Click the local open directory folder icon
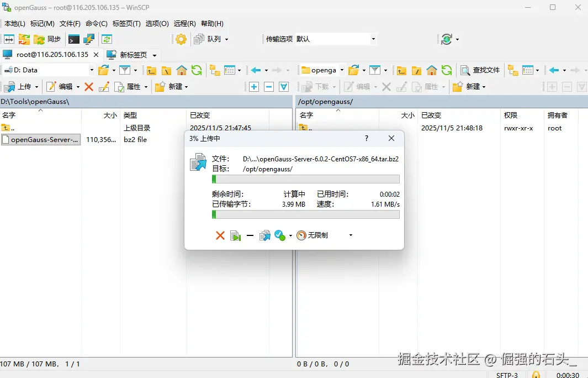 pyautogui.click(x=103, y=70)
